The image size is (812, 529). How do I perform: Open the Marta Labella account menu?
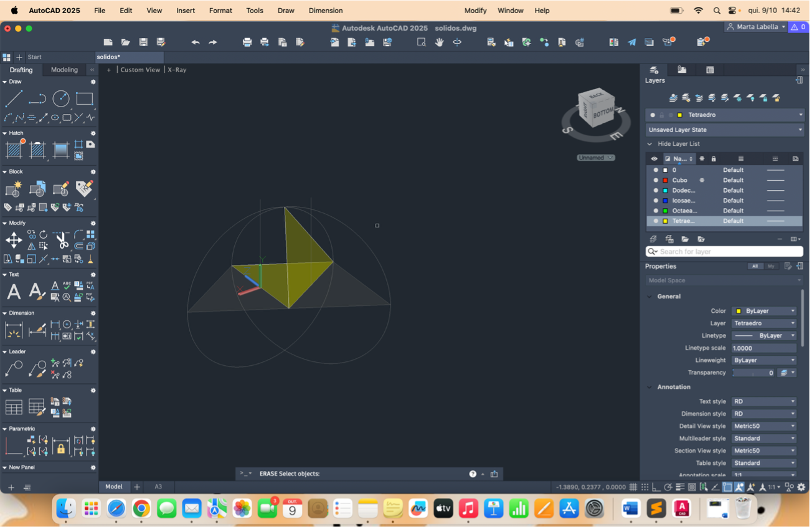757,27
